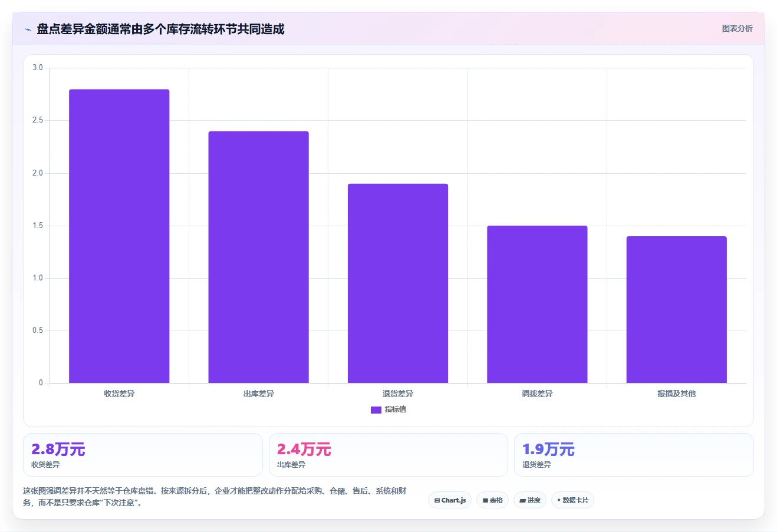777x532 pixels.
Task: Click the 1.5 y-axis tick label
Action: point(38,226)
